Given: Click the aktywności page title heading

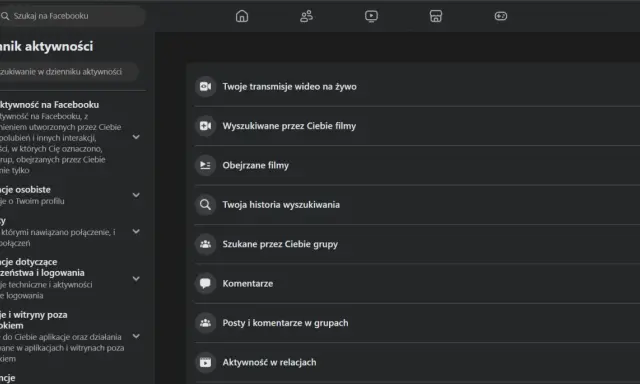Looking at the screenshot, I should pyautogui.click(x=47, y=47).
